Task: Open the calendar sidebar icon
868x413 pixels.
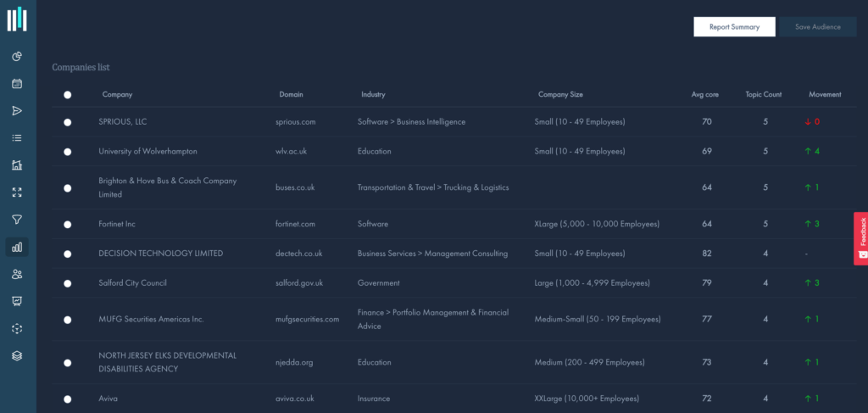Action: click(x=17, y=84)
